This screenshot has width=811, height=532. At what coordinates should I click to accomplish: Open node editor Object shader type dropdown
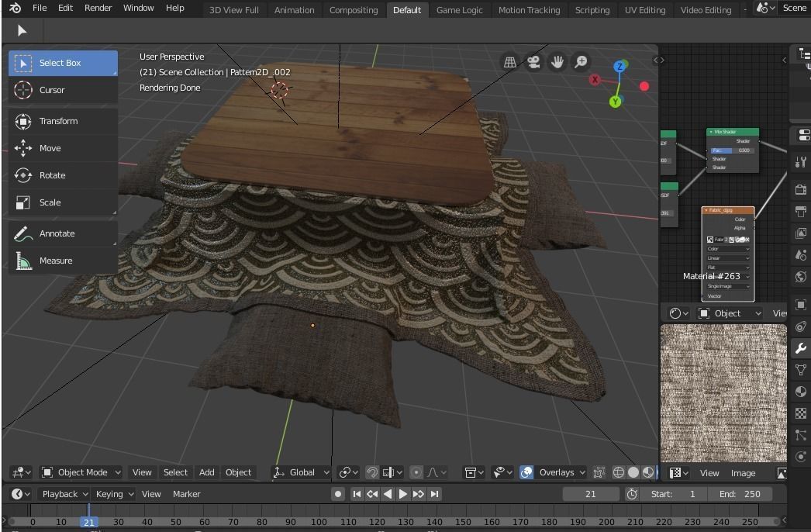730,313
